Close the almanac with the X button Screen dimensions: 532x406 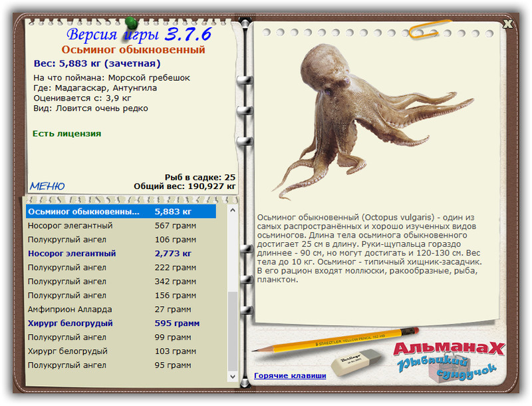pyautogui.click(x=508, y=24)
